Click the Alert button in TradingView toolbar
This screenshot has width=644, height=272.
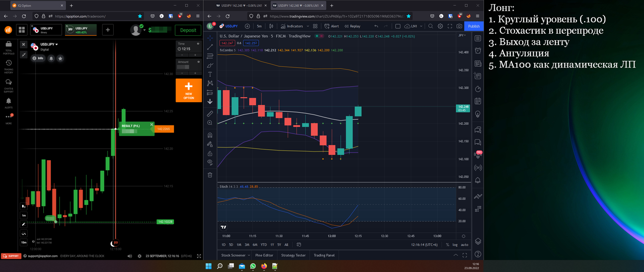point(332,26)
